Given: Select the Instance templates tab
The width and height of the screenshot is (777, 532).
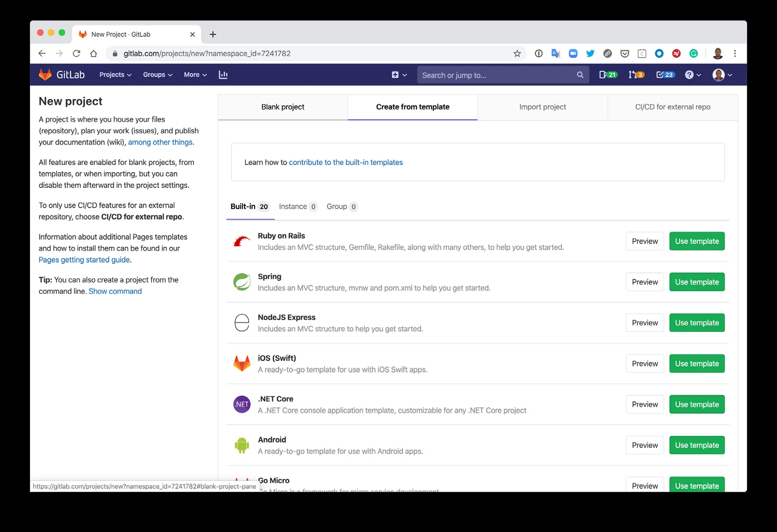Looking at the screenshot, I should pyautogui.click(x=297, y=207).
